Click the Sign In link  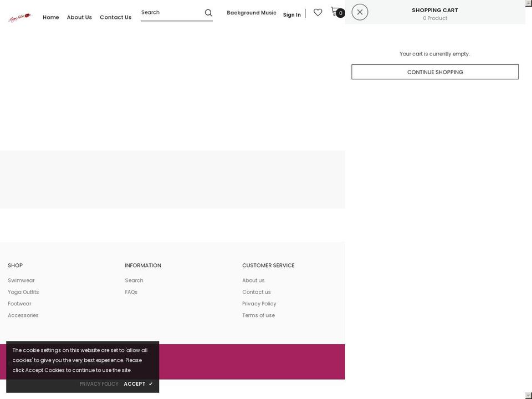(x=292, y=15)
